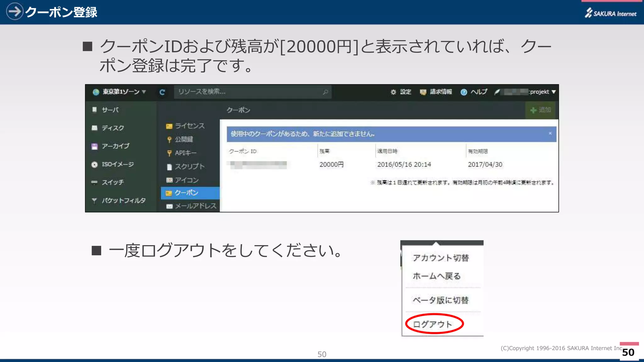Click the billing icon beside 請求情報
This screenshot has width=644, height=362.
pos(423,92)
